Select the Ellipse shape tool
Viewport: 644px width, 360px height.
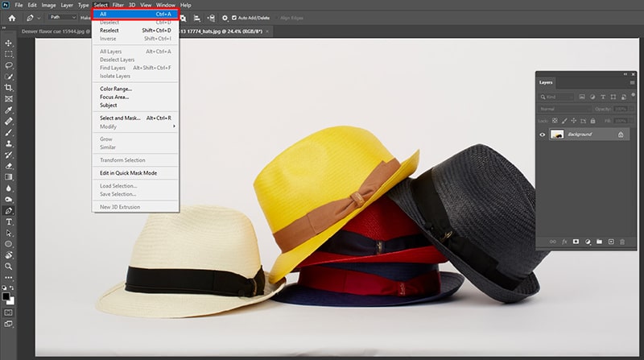pyautogui.click(x=8, y=244)
